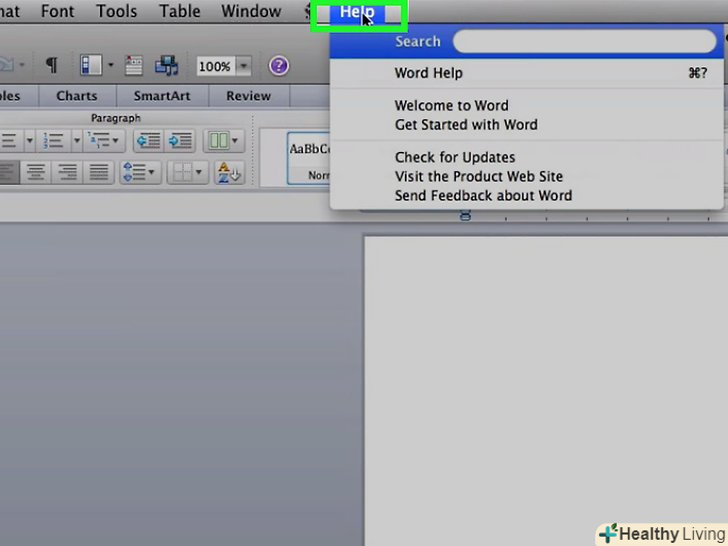This screenshot has width=728, height=546.
Task: Open the Table menu
Action: click(x=180, y=11)
